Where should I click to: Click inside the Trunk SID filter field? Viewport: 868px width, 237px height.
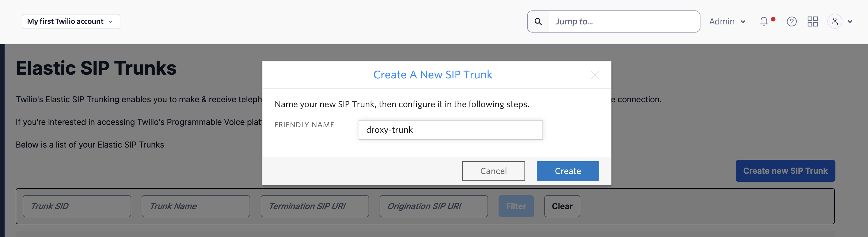77,206
